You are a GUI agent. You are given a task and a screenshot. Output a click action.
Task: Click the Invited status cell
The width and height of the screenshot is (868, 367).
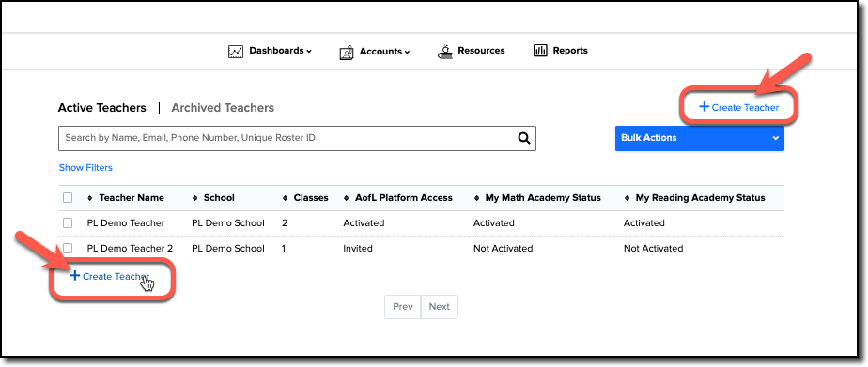coord(358,248)
